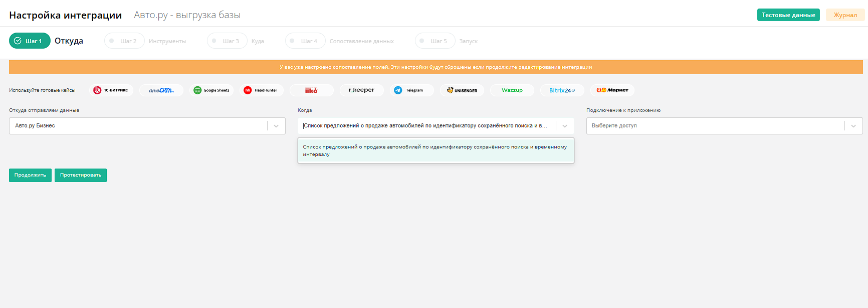
Task: Click the Тестовые данные button
Action: (x=788, y=15)
